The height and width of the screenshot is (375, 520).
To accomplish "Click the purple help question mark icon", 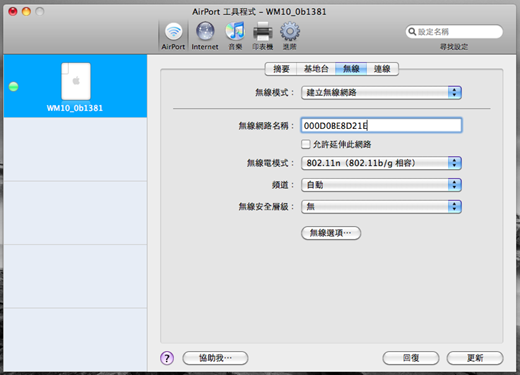I will pyautogui.click(x=167, y=358).
